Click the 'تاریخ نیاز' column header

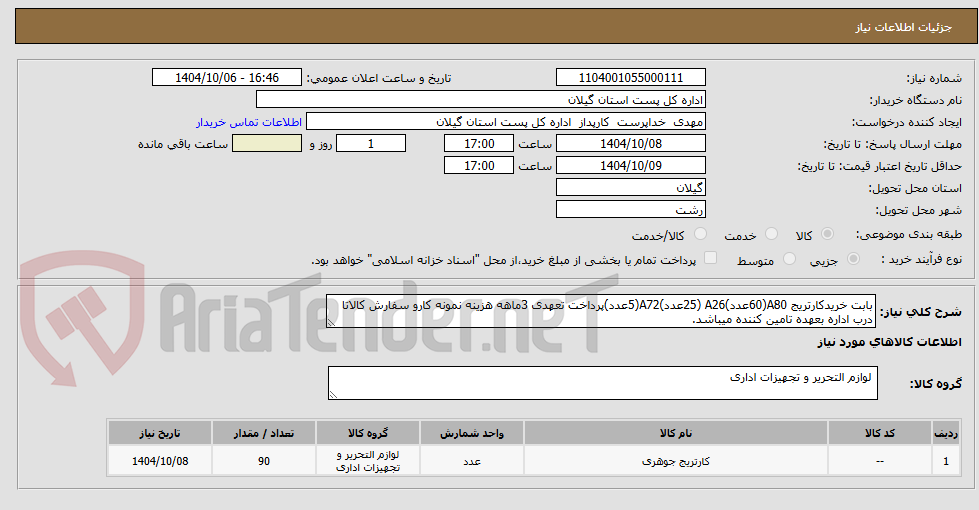160,433
